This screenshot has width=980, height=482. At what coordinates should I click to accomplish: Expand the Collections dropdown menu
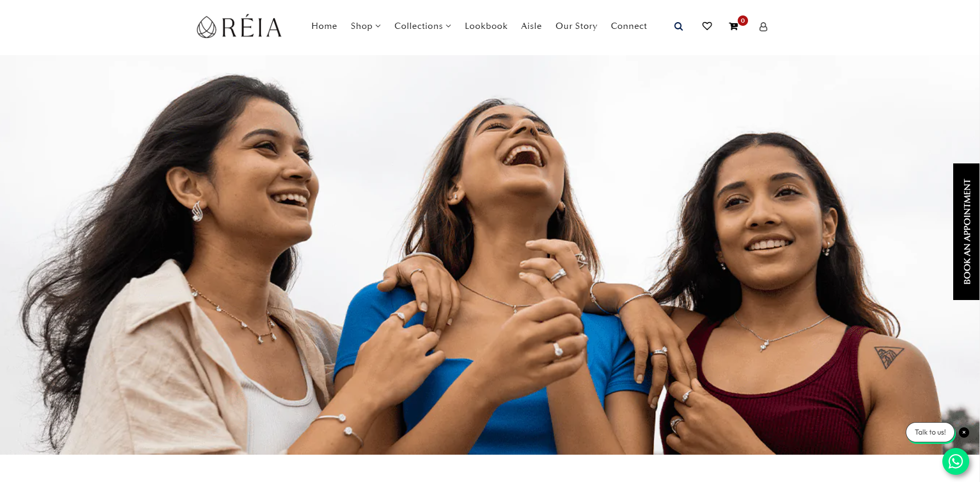pyautogui.click(x=423, y=26)
